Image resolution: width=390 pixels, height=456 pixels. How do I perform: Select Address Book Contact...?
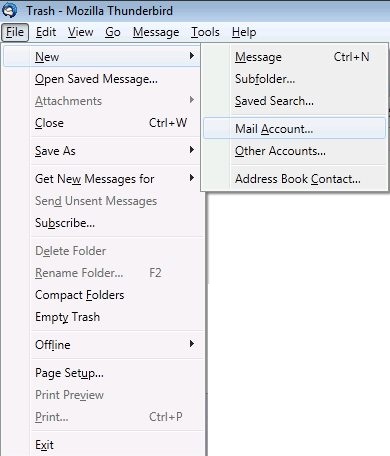294,179
